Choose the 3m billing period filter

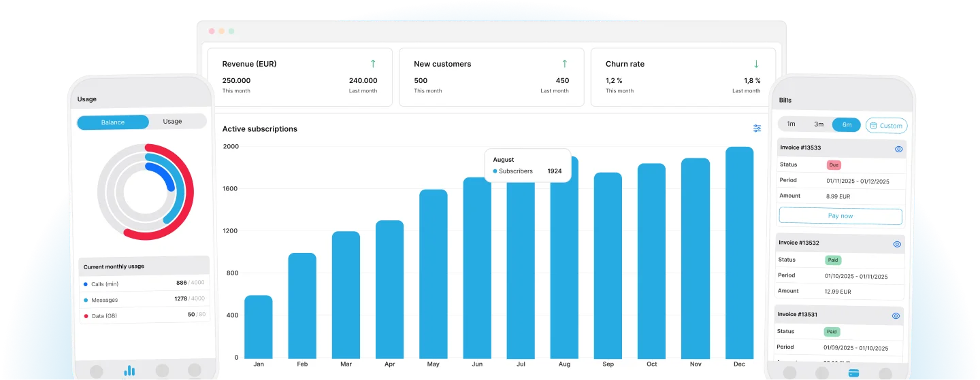(819, 124)
